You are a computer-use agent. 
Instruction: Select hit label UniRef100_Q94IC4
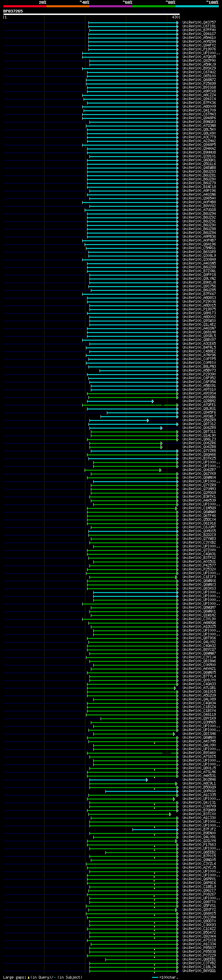click(x=199, y=99)
